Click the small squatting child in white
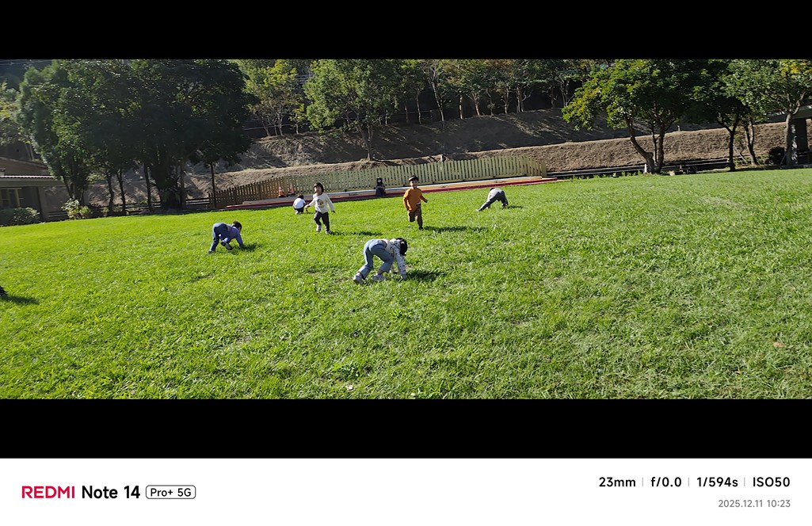 click(299, 204)
